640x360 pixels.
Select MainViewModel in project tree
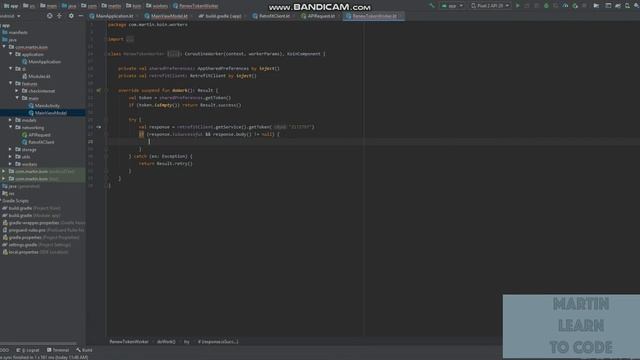[47, 113]
